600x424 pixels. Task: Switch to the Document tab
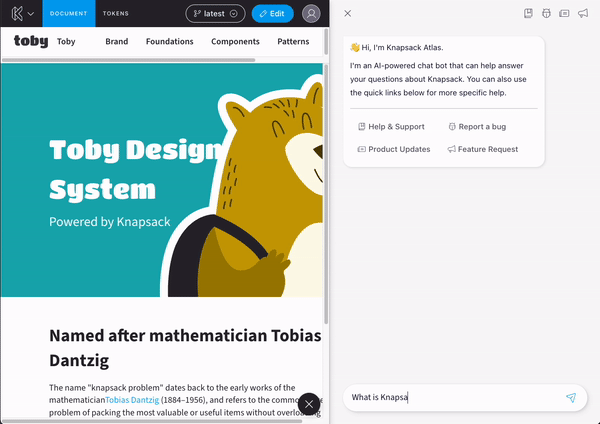[x=68, y=13]
